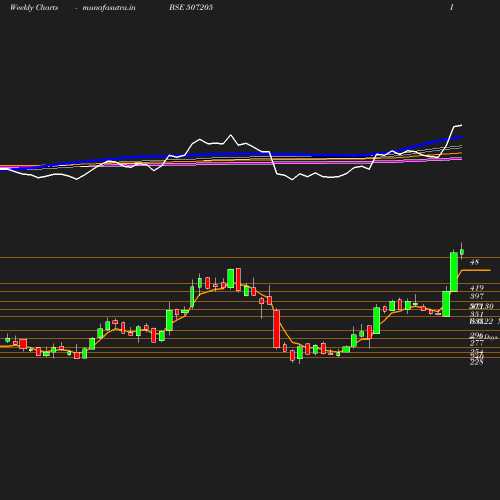500x500 pixels.
Task: Click the 419 price level label
Action: (477, 288)
